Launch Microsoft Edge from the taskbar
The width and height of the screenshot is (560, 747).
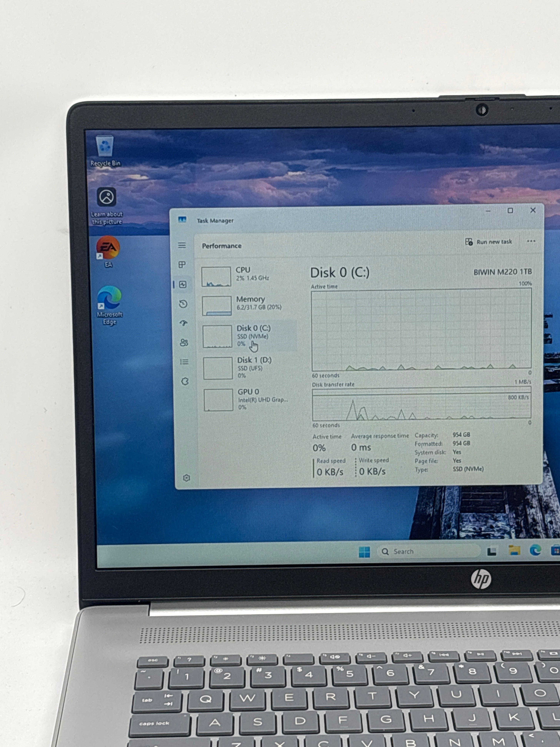pos(536,550)
